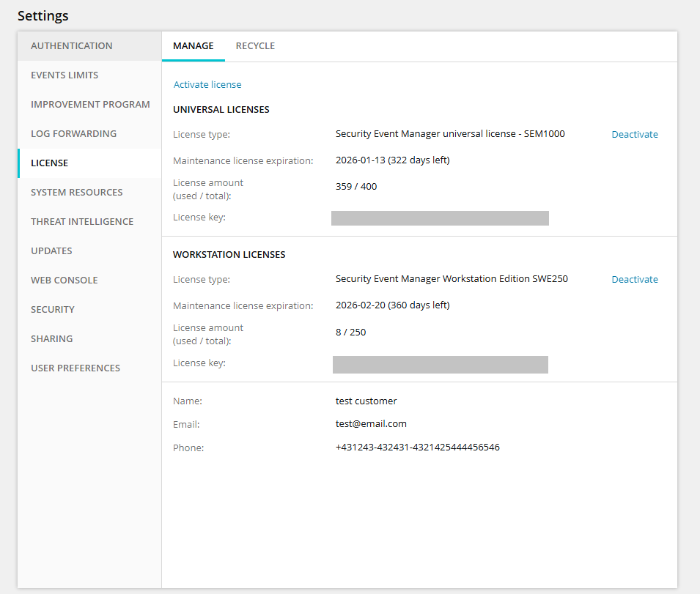700x594 pixels.
Task: Click the test@email.com email value
Action: (x=371, y=423)
